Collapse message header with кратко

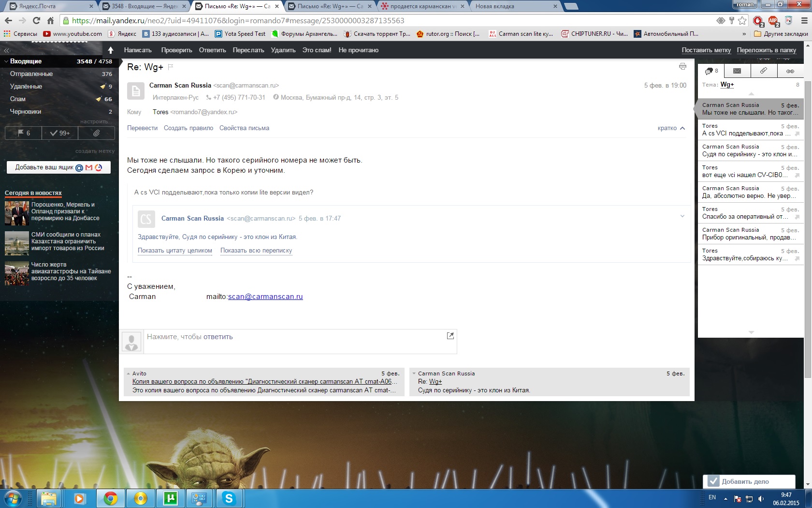[671, 128]
